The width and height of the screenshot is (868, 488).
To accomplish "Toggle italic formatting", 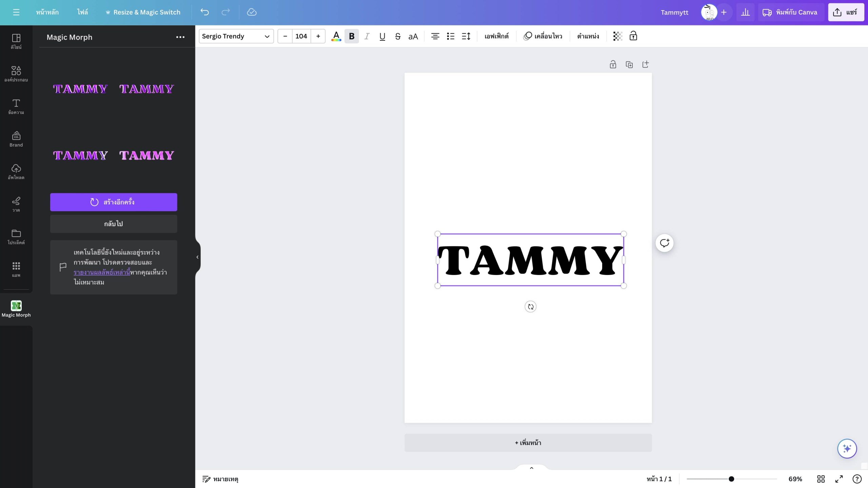I will (x=367, y=36).
